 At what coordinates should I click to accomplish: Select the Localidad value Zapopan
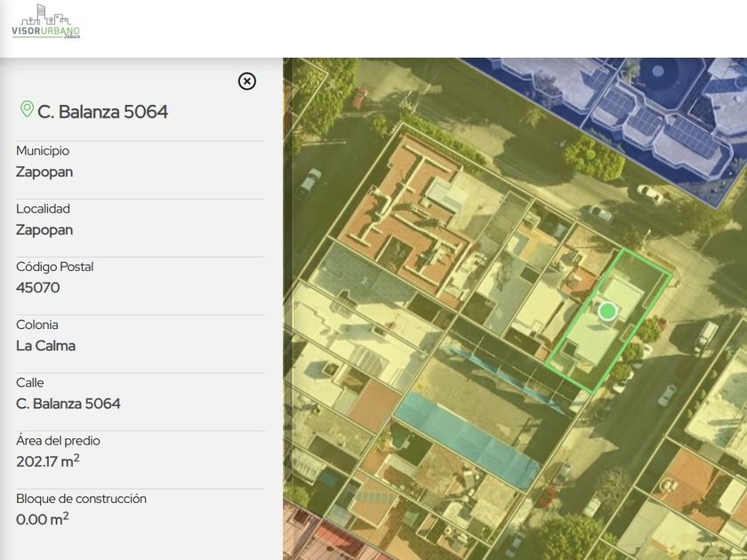pyautogui.click(x=44, y=230)
